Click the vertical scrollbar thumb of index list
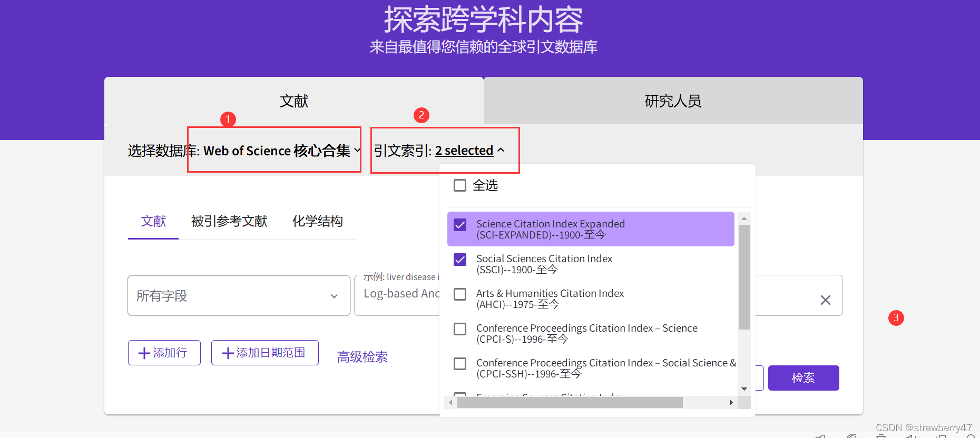 744,277
